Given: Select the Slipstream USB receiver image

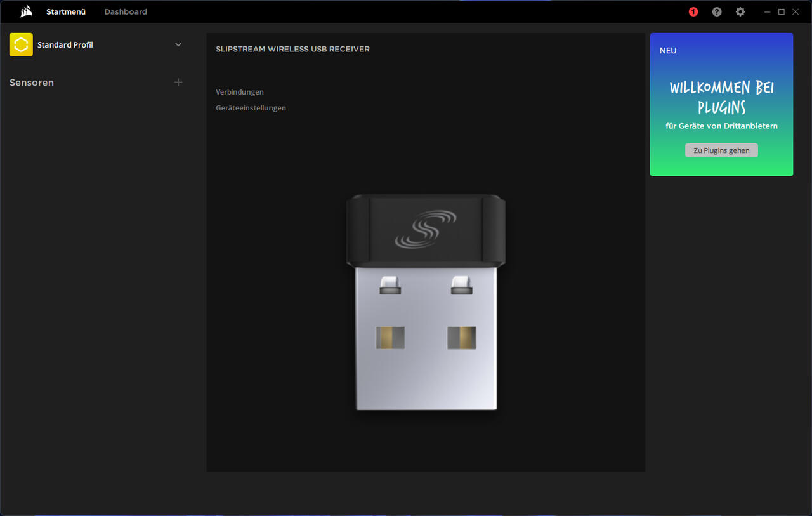Looking at the screenshot, I should pyautogui.click(x=426, y=302).
